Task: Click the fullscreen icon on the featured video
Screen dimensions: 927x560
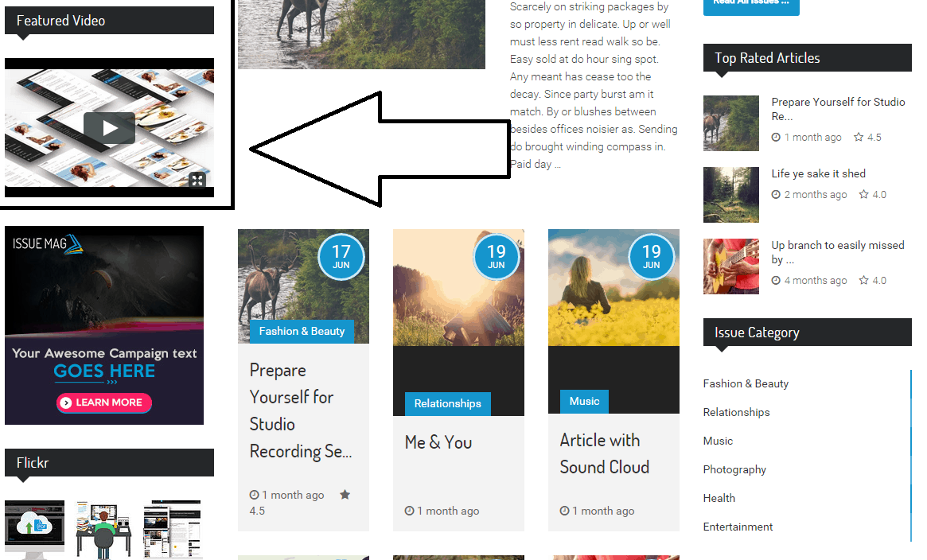Action: pos(197,180)
